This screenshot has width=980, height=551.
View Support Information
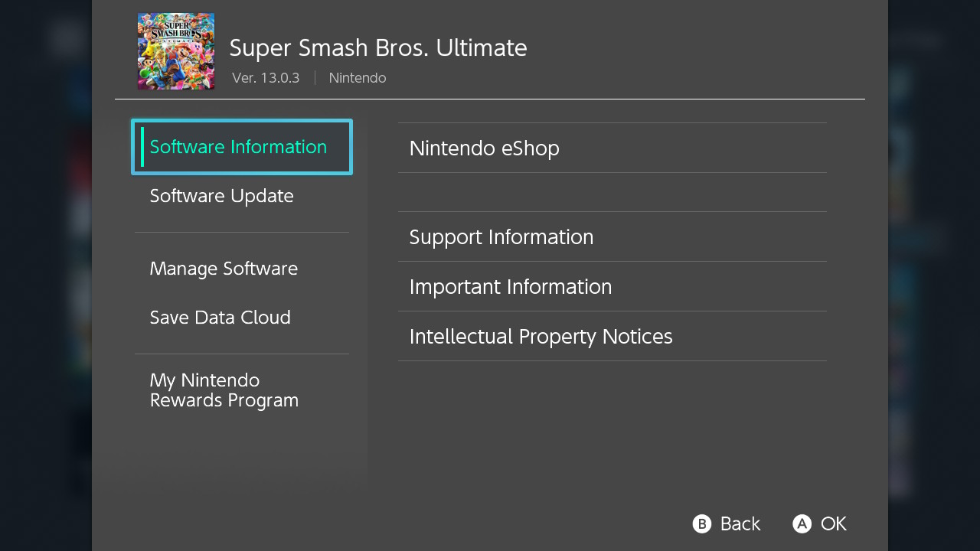(x=612, y=236)
